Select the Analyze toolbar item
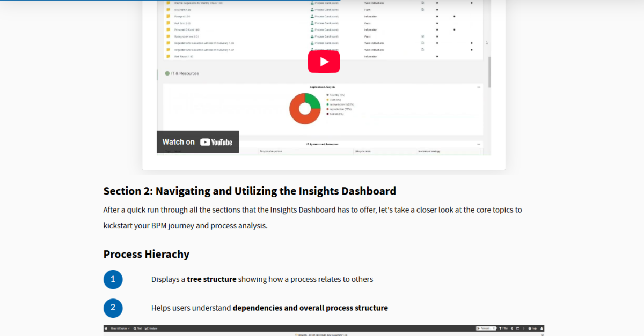The image size is (644, 336). (152, 328)
